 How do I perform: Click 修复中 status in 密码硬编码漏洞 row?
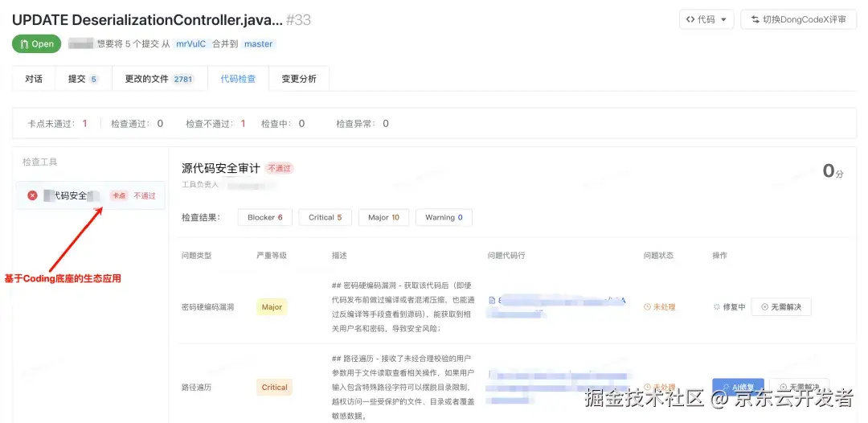click(x=730, y=306)
